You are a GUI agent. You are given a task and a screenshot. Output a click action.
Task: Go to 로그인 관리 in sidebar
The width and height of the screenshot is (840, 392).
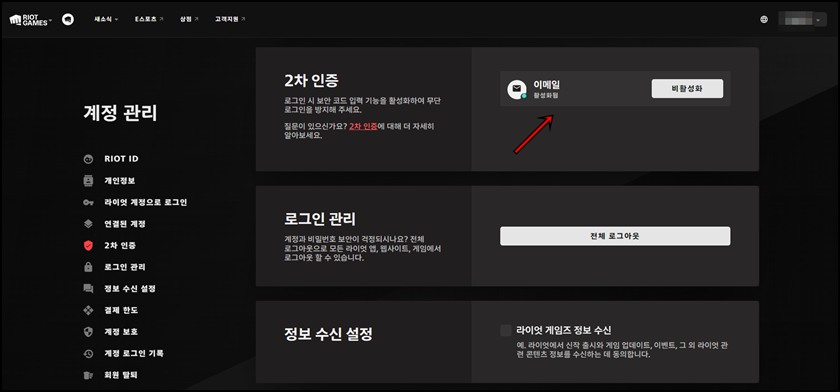click(125, 267)
